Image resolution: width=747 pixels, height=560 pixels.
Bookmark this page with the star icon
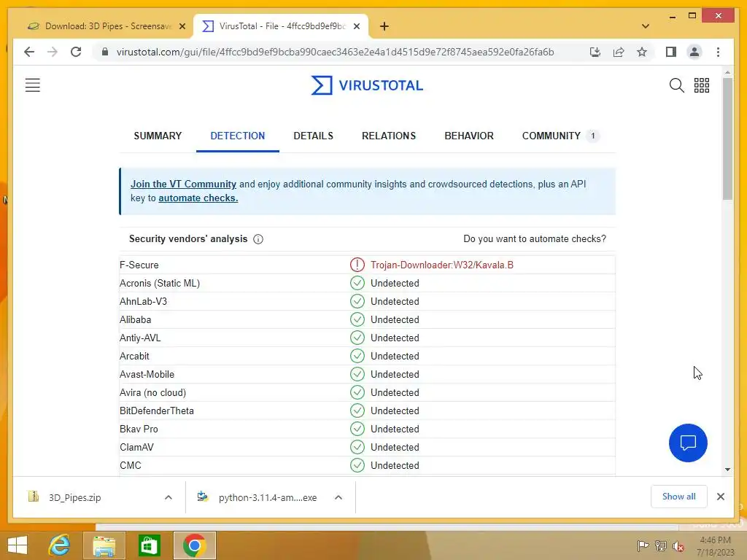[642, 52]
